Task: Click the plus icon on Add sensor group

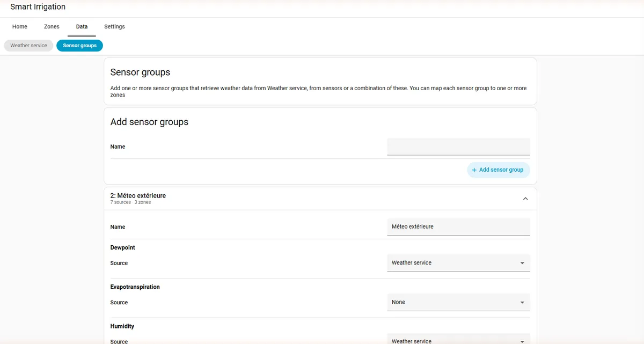Action: 474,170
